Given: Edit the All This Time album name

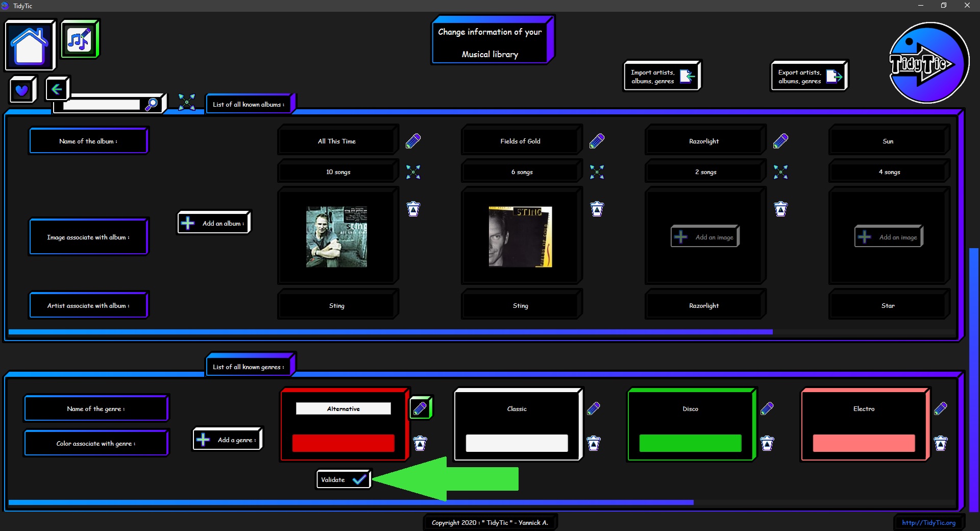Looking at the screenshot, I should coord(413,141).
